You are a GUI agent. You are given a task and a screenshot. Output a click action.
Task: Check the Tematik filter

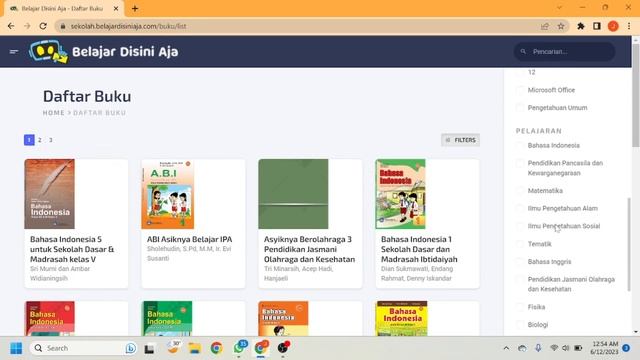click(x=520, y=244)
